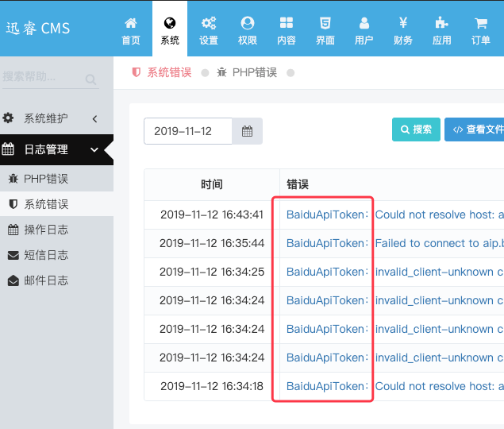Screen dimensions: 504x429
Task: Click the 日志管理 calendar icon
Action: click(8, 149)
